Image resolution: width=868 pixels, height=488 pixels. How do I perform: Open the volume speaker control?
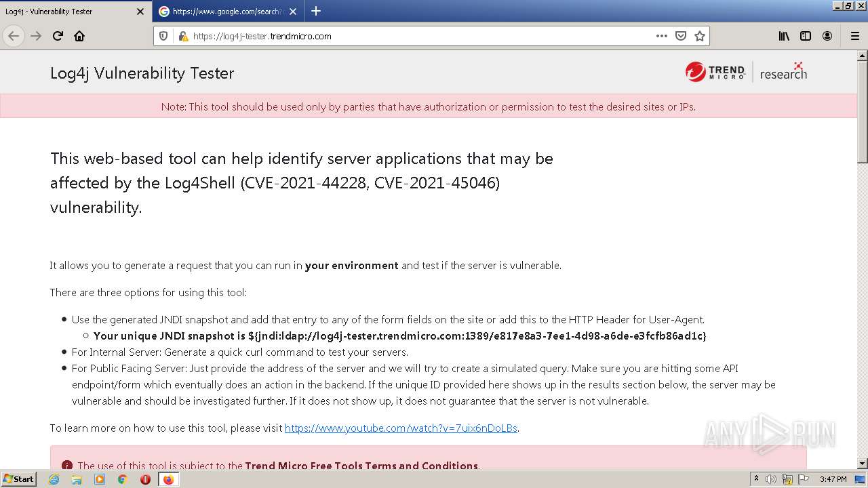pos(771,479)
